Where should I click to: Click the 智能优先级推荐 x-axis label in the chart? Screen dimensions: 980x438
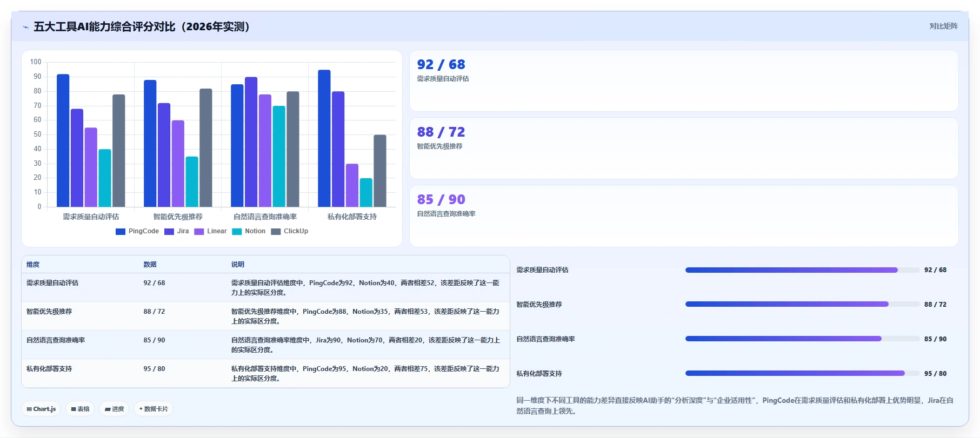178,217
